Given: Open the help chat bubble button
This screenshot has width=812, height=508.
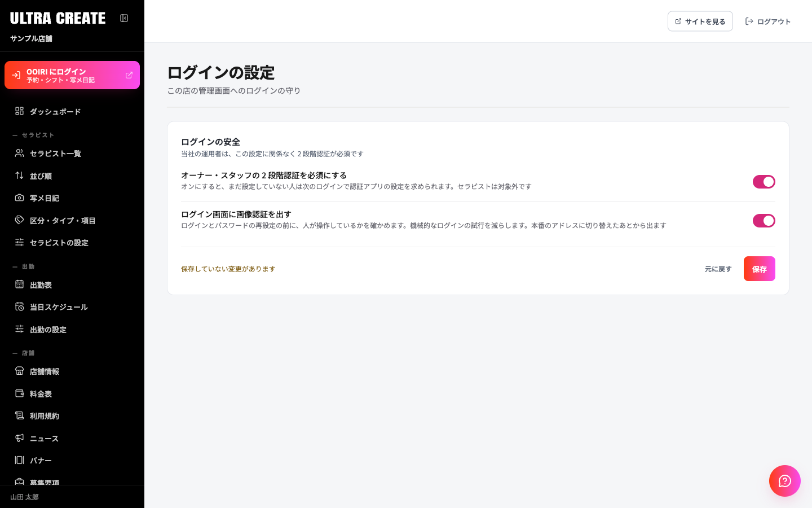Looking at the screenshot, I should pos(785,481).
